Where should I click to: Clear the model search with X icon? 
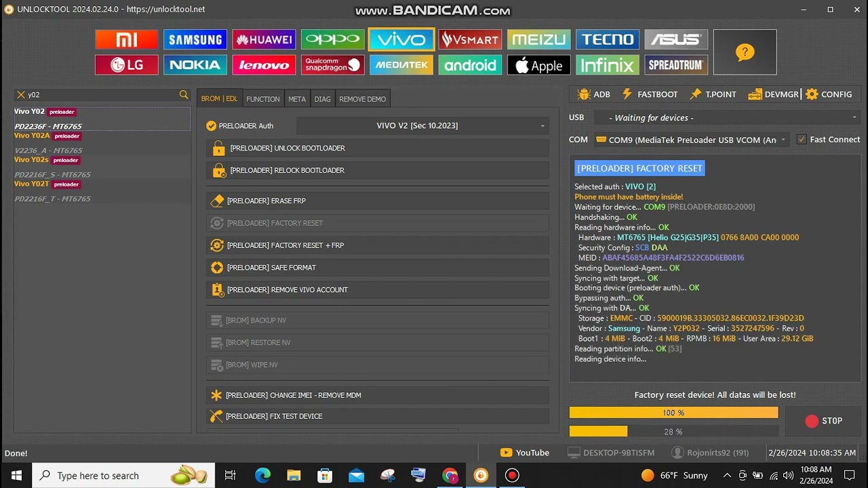tap(21, 95)
